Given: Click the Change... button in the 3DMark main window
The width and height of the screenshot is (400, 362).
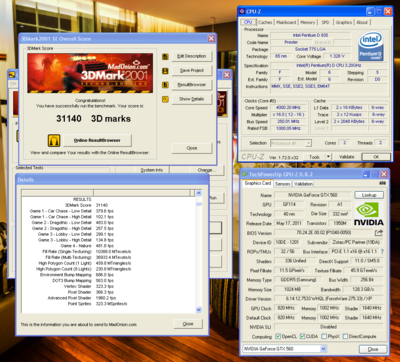Looking at the screenshot, I should coord(206,170).
